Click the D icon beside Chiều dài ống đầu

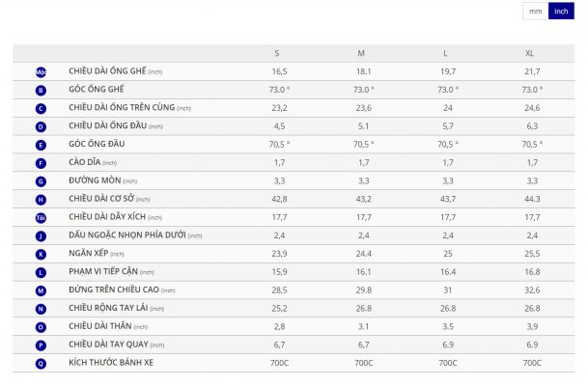[41, 126]
